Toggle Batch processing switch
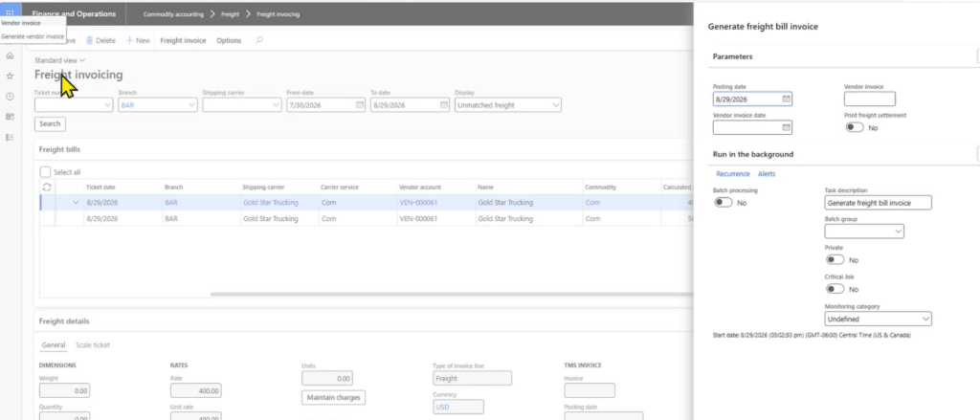980x420 pixels. [724, 203]
